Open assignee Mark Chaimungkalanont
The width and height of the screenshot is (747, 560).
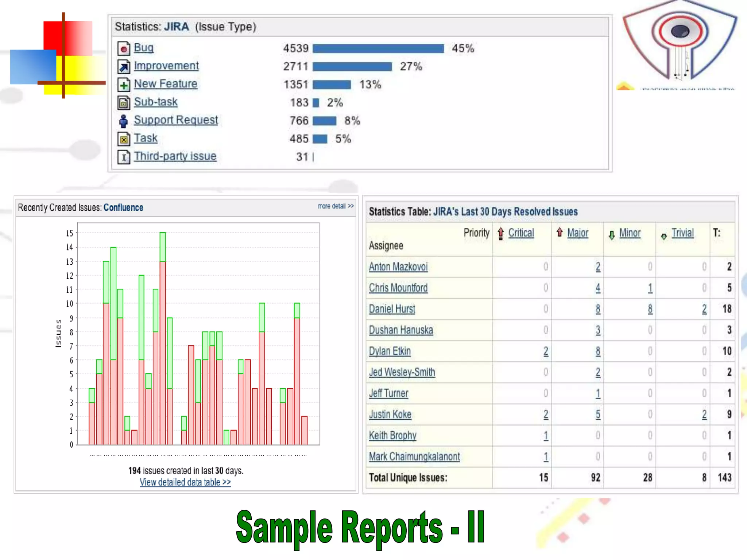coord(414,456)
